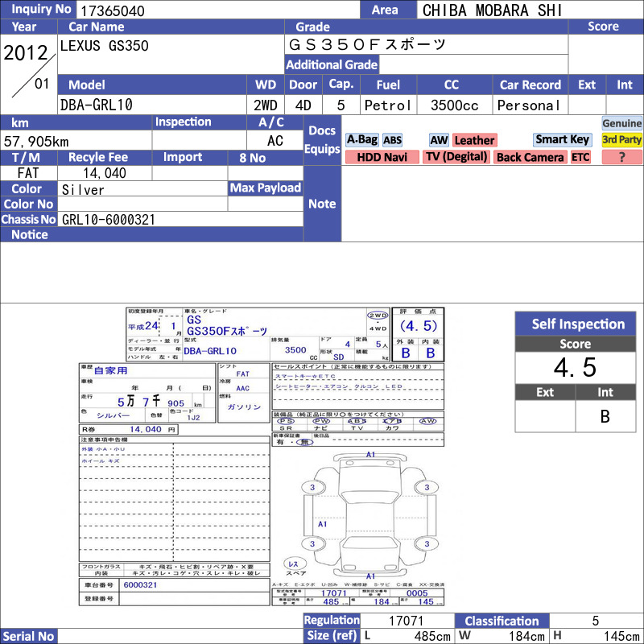Select the Smart Key badge
This screenshot has width=644, height=644.
coord(562,139)
